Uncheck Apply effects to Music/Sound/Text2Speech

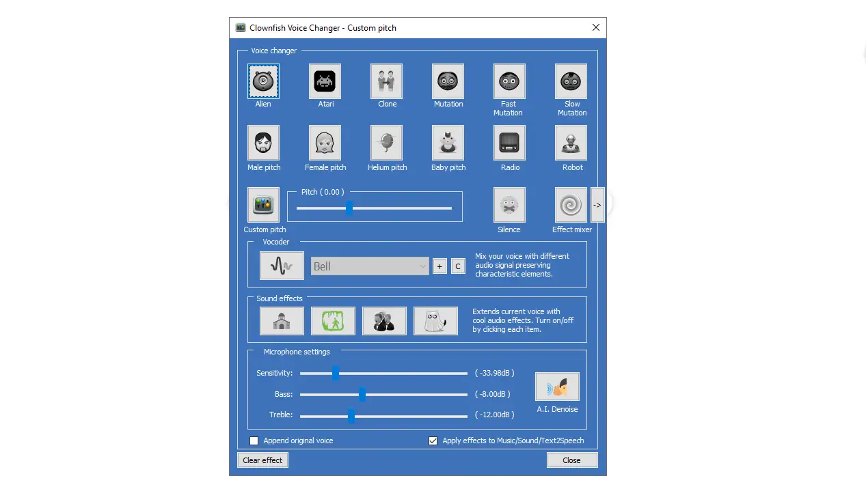point(433,440)
